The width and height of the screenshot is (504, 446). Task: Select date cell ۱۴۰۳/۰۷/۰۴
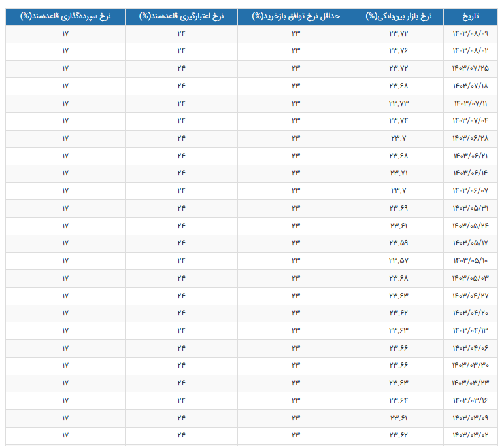[x=470, y=120]
